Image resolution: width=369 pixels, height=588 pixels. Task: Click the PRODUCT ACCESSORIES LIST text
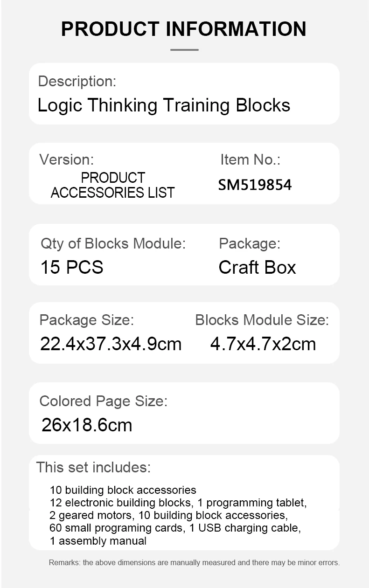pos(112,185)
